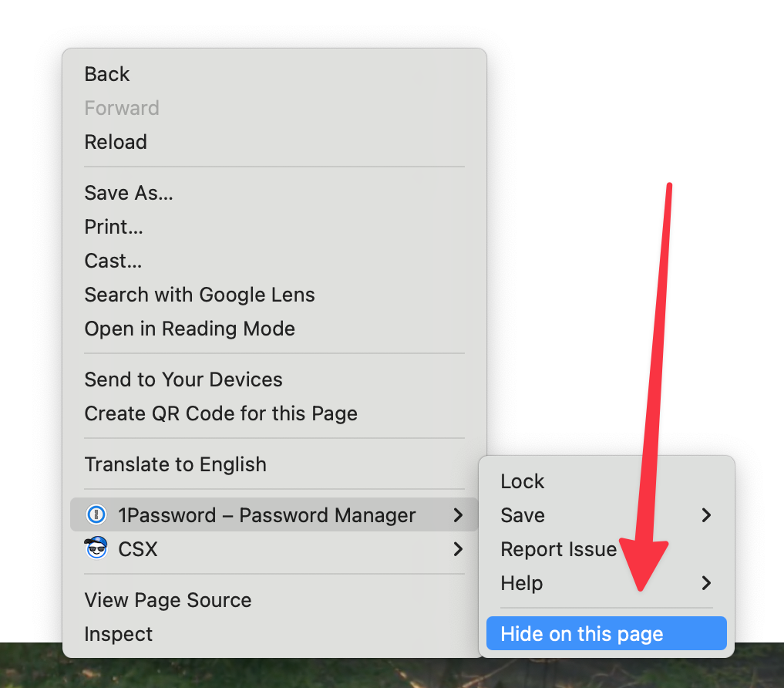Image resolution: width=784 pixels, height=688 pixels.
Task: Expand the 1Password submenu chevron
Action: click(x=457, y=515)
